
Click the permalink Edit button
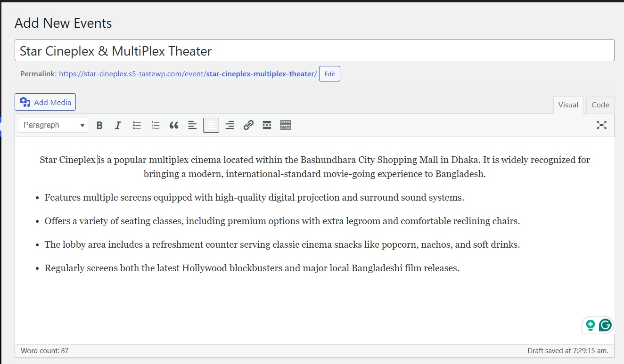pyautogui.click(x=329, y=74)
